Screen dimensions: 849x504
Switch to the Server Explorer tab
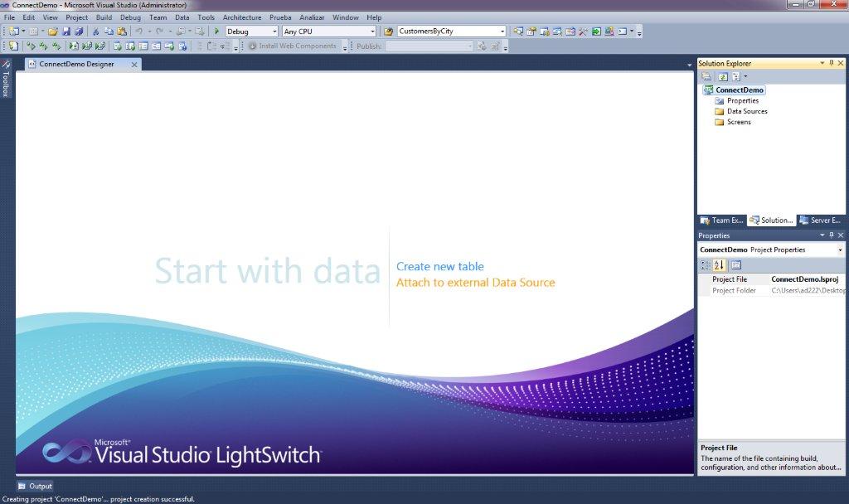(820, 220)
